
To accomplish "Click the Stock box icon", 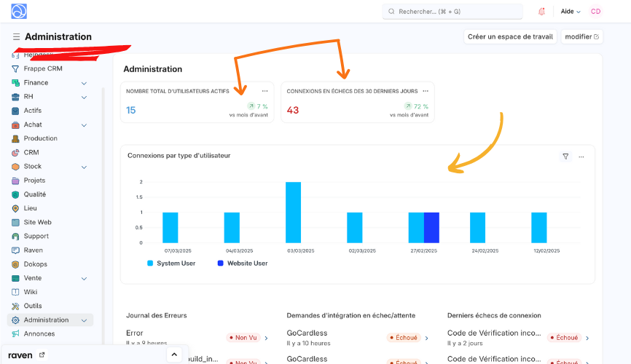I will (x=15, y=167).
